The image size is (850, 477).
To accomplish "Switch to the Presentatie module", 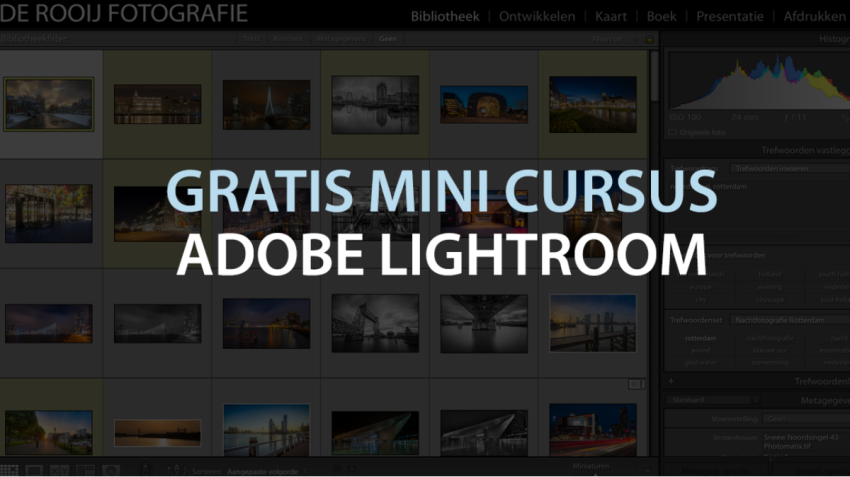I will (x=730, y=17).
